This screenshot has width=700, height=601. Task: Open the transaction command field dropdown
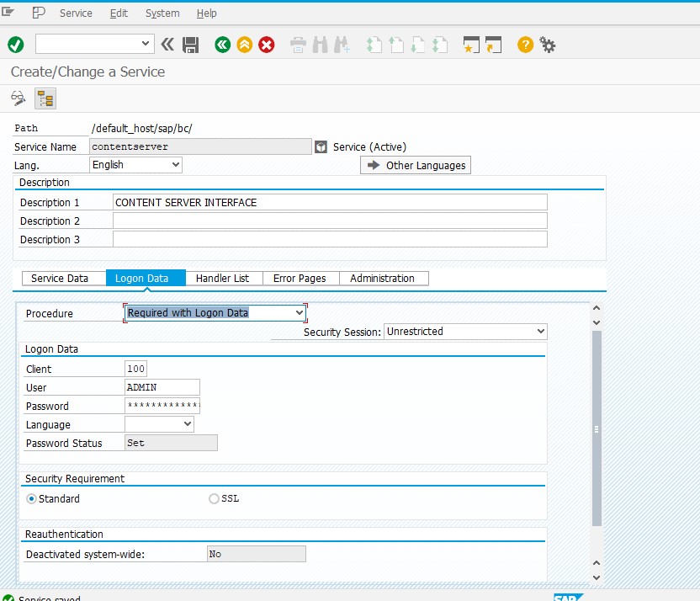[x=145, y=44]
